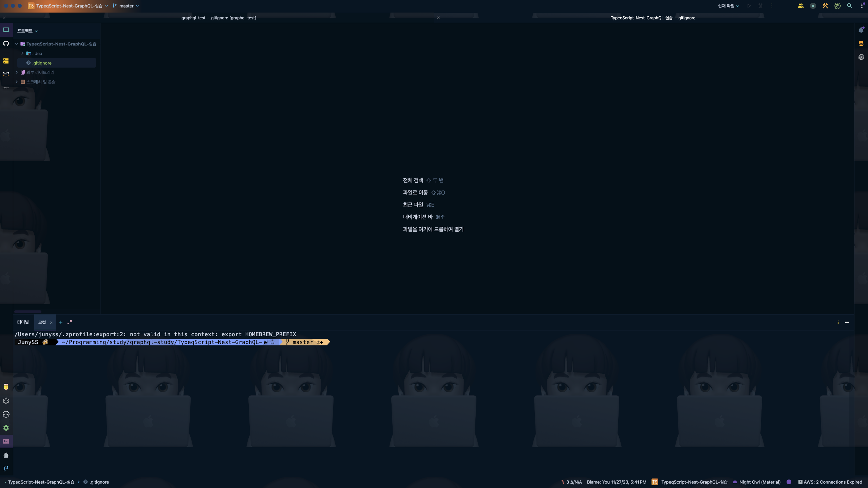Open the 현재 파일 run configuration dropdown

[728, 6]
